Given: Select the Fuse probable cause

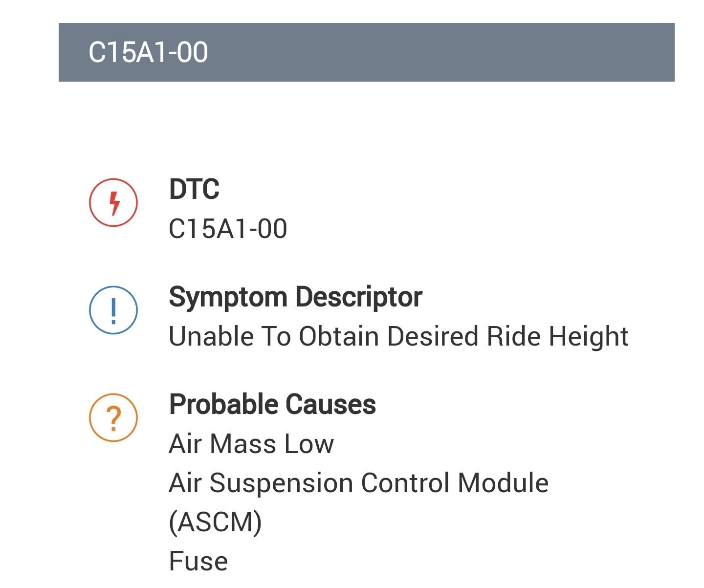Looking at the screenshot, I should 198,561.
